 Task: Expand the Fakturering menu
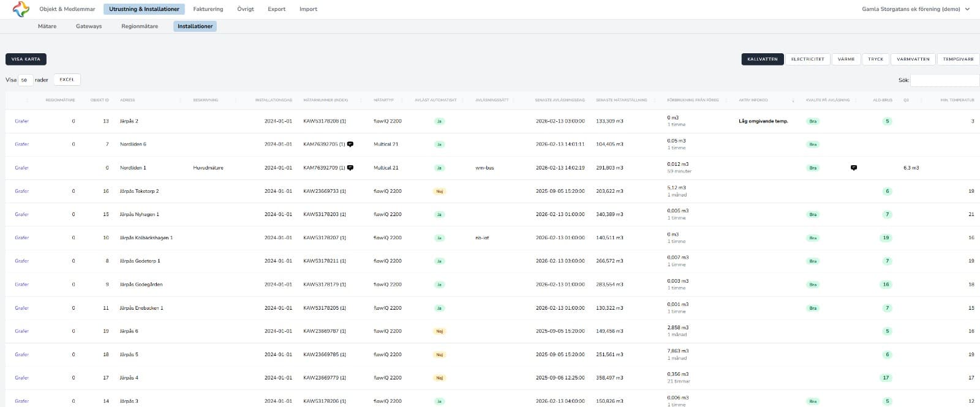coord(208,9)
